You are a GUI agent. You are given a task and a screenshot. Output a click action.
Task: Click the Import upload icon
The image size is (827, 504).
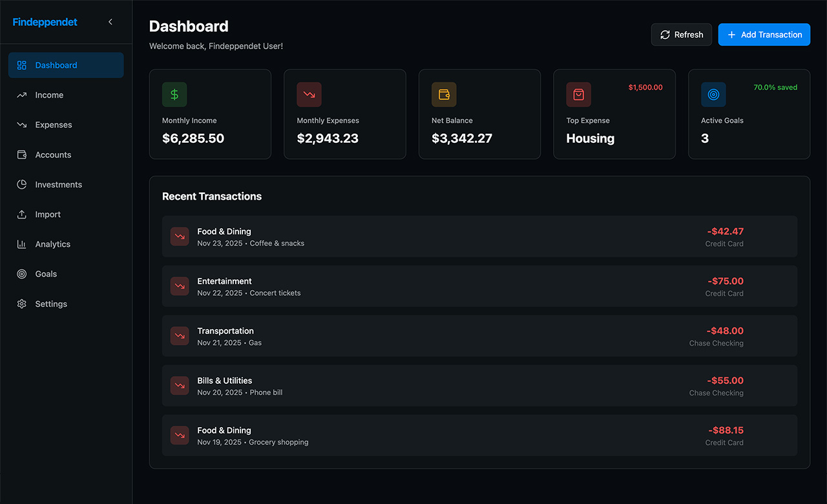tap(23, 214)
